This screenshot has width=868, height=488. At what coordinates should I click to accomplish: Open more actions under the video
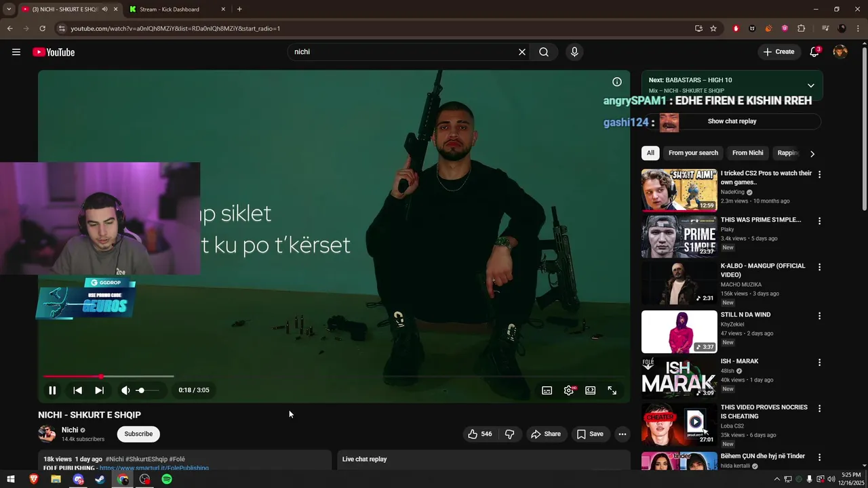623,434
